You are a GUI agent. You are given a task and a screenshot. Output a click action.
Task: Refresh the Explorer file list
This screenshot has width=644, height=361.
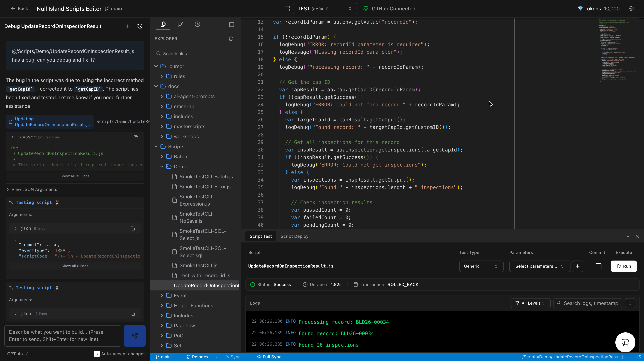[x=231, y=39]
